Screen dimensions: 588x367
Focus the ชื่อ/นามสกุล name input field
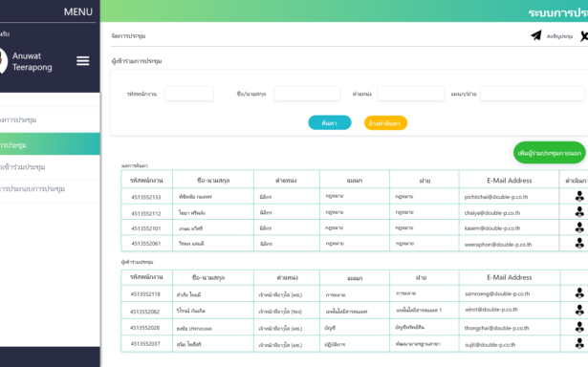tap(307, 94)
